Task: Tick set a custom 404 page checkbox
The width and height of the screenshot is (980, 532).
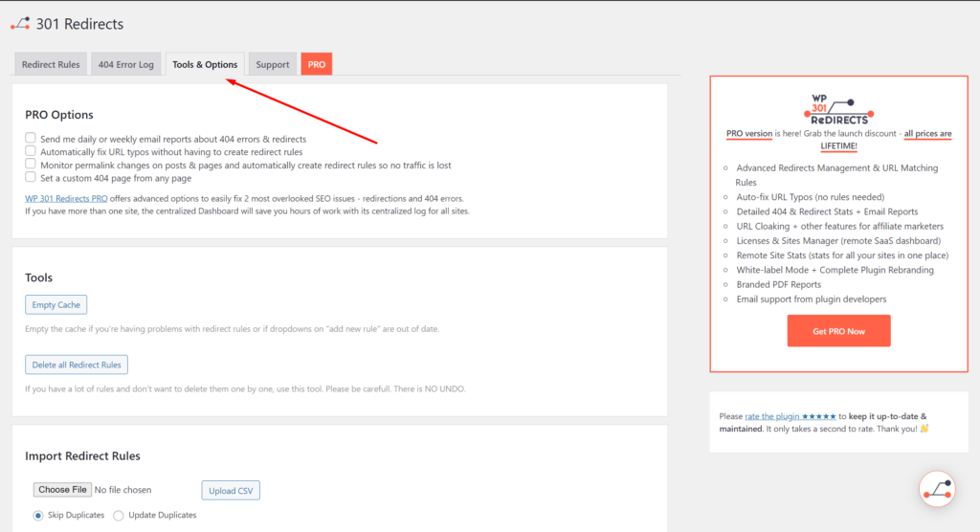Action: tap(32, 178)
